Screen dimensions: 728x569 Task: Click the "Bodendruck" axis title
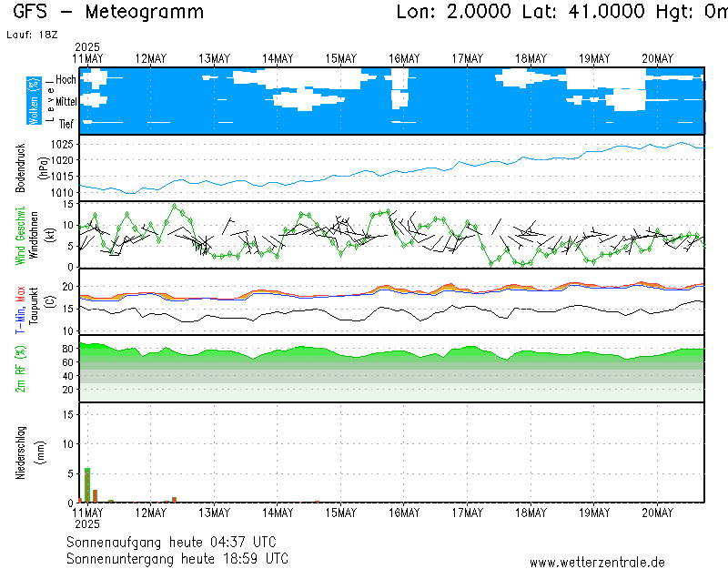point(20,168)
